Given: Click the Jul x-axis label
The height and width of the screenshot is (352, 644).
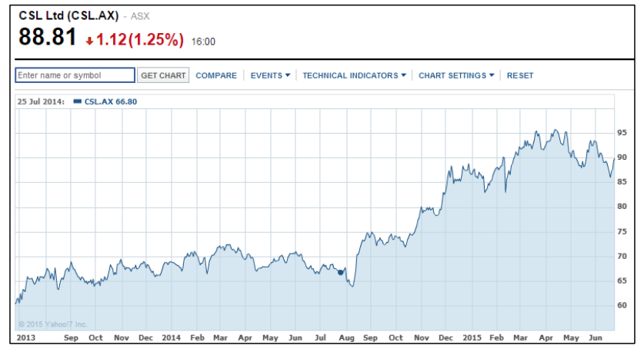Looking at the screenshot, I should click(x=320, y=337).
